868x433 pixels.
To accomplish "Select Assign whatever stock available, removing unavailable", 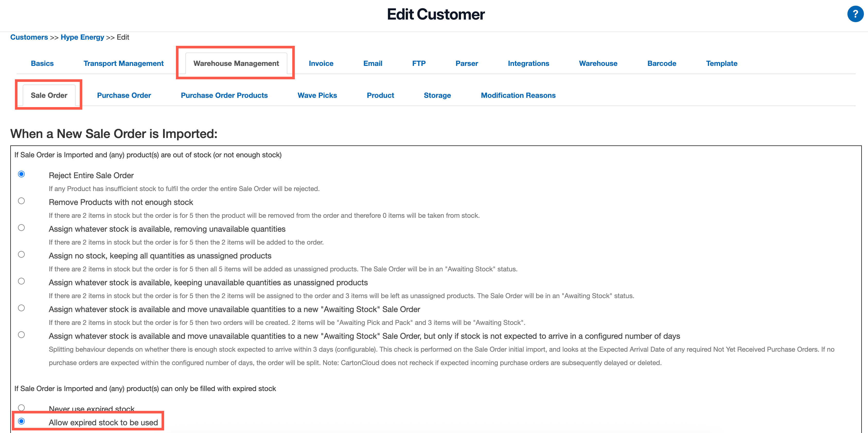I will (x=21, y=228).
